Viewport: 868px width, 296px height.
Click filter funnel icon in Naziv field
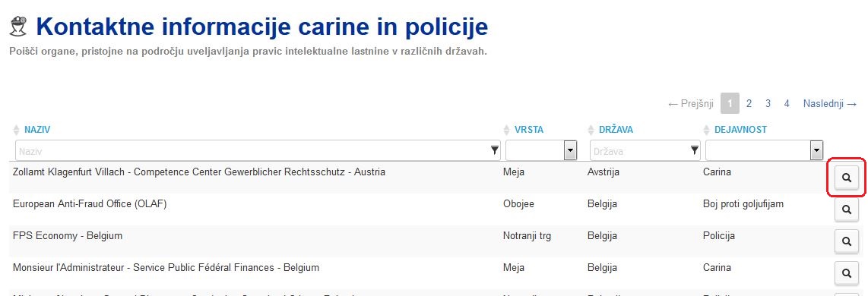pyautogui.click(x=494, y=150)
